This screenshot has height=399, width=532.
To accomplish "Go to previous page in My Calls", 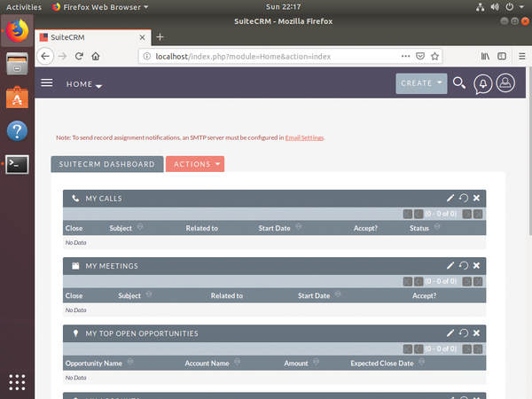I will click(x=419, y=214).
